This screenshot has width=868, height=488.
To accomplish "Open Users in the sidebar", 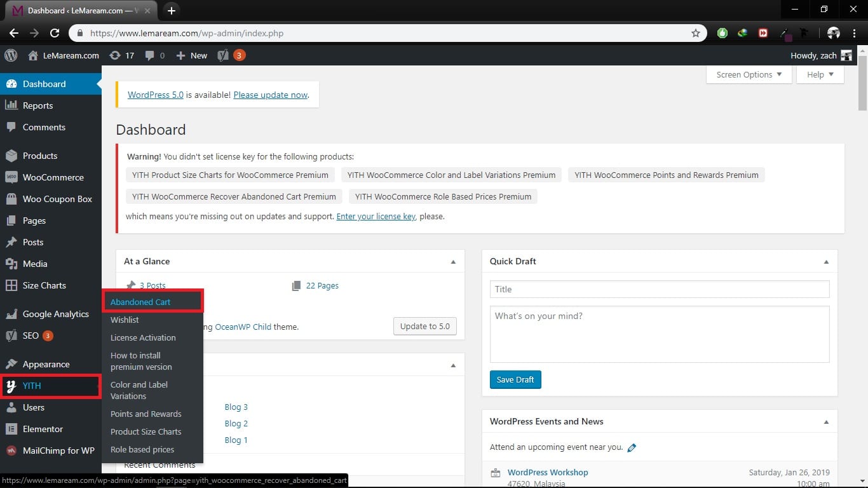I will click(x=51, y=407).
